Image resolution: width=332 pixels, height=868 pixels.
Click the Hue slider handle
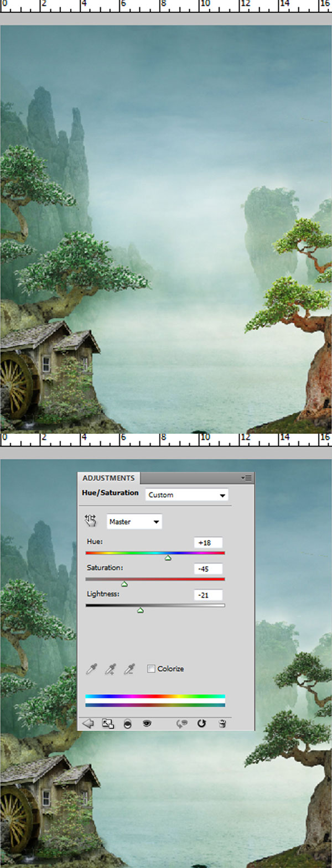(x=168, y=558)
